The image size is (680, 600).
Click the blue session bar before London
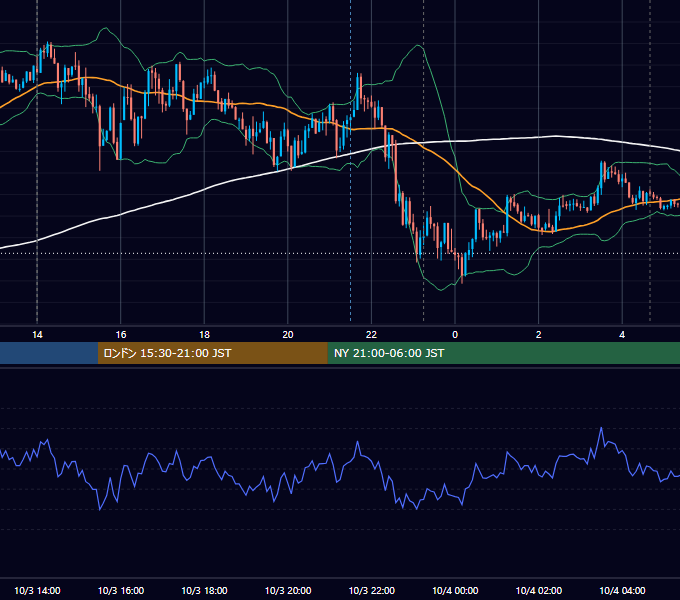pyautogui.click(x=49, y=353)
